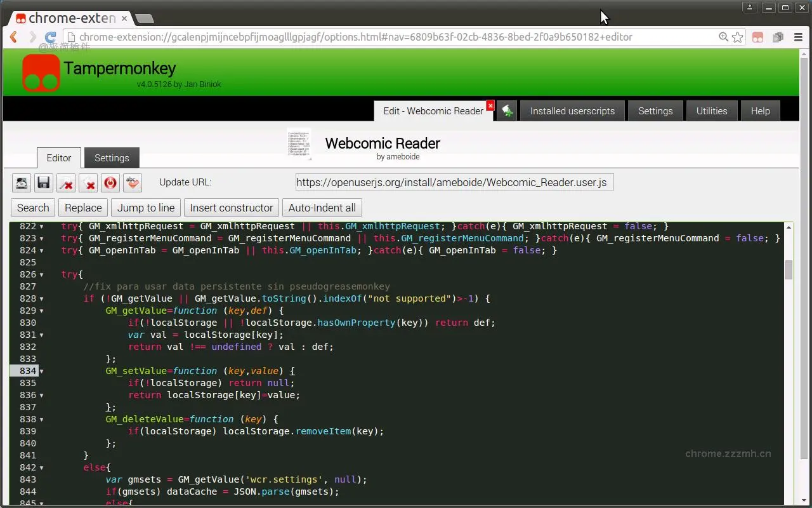This screenshot has height=508, width=812.
Task: Click the red power reset icon
Action: click(110, 183)
